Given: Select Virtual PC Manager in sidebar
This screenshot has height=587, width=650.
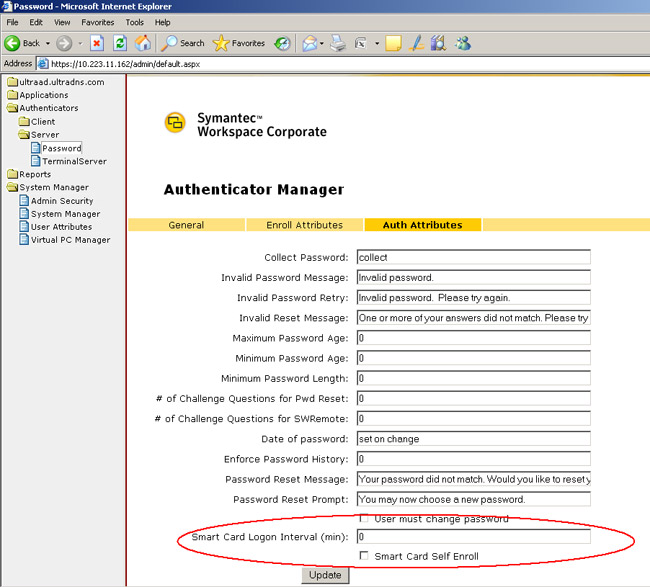Looking at the screenshot, I should [70, 240].
